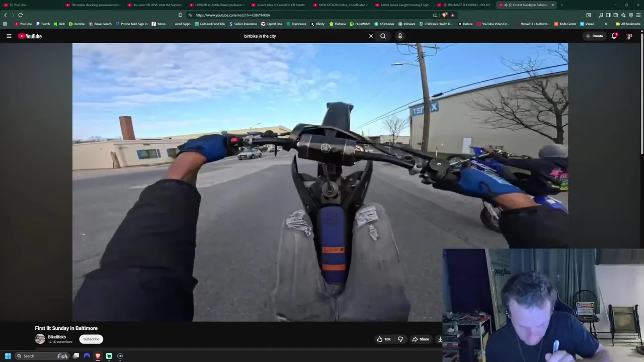This screenshot has height=362, width=644.
Task: Open the Capital One bookmark
Action: coord(272,24)
